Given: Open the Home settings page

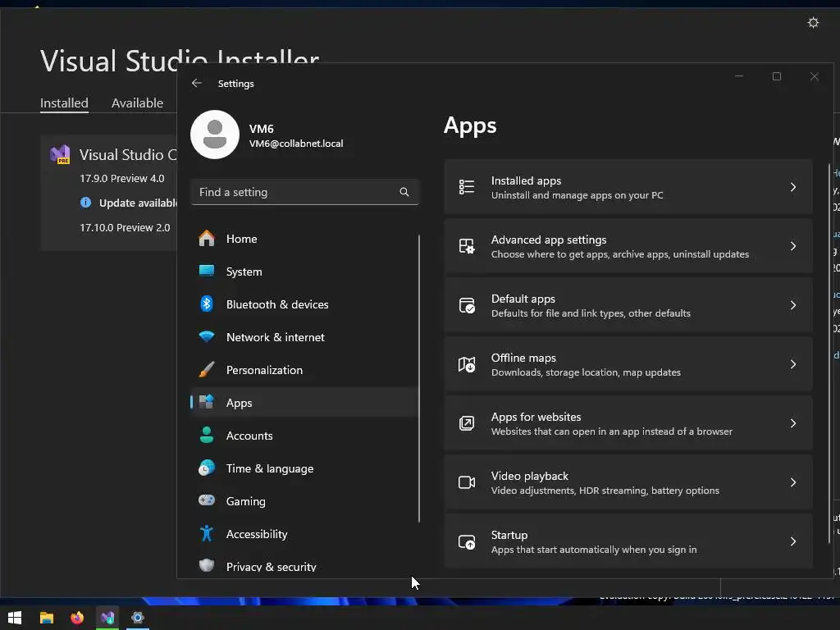Looking at the screenshot, I should click(x=304, y=239).
